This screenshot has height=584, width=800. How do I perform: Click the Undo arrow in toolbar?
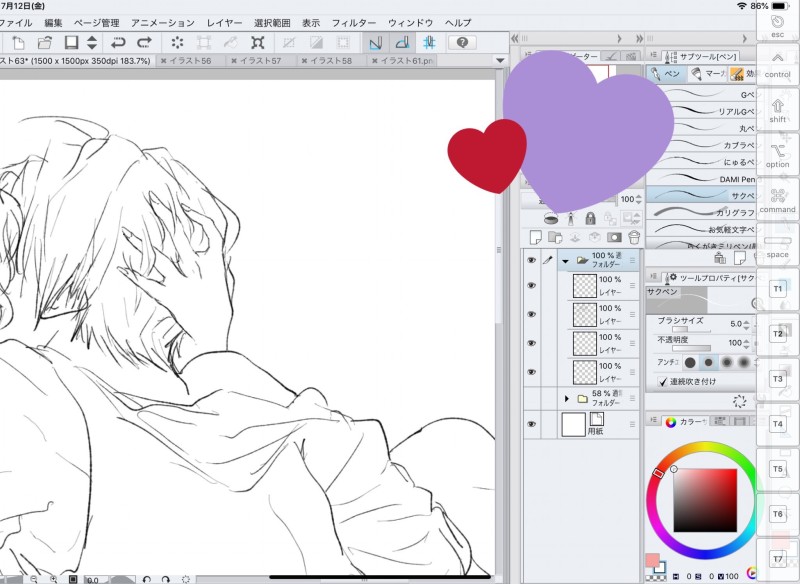pos(118,43)
